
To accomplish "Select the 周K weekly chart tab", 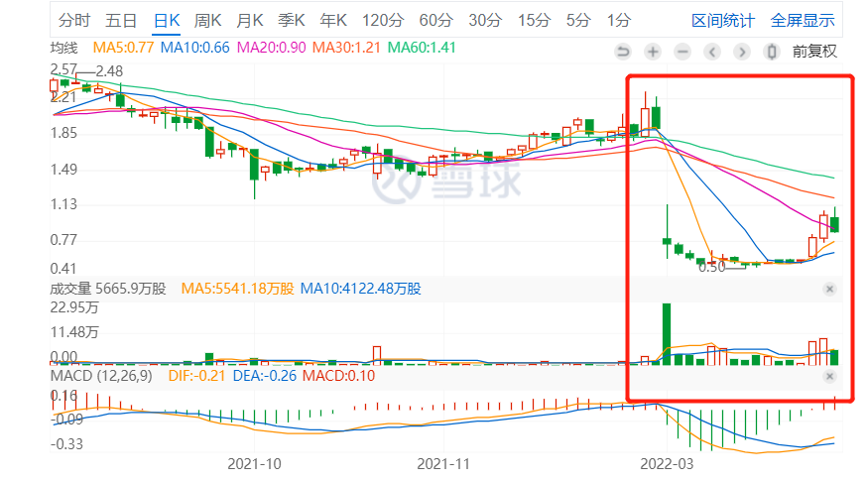I will pyautogui.click(x=208, y=20).
